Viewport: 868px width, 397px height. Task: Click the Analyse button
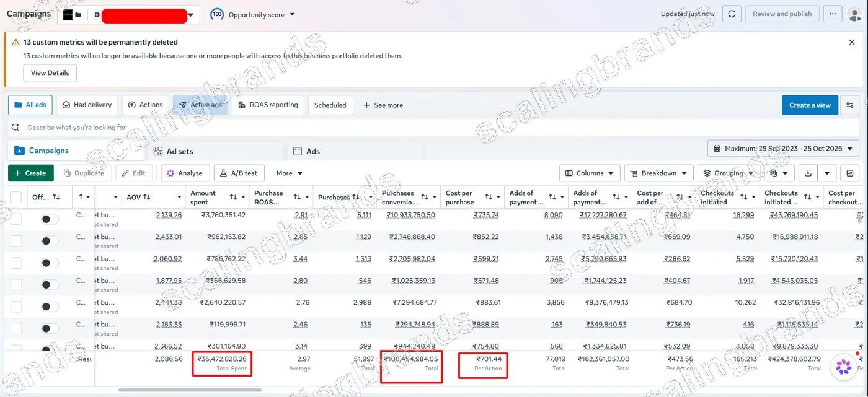[x=185, y=173]
